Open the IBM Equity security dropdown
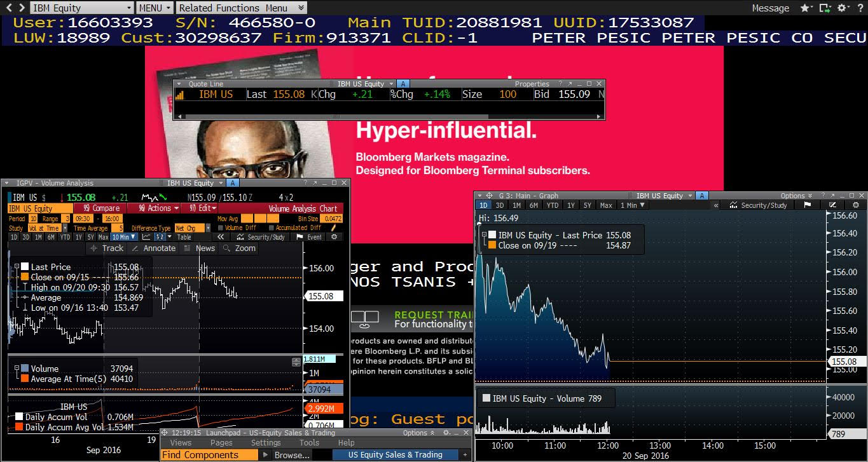 [81, 8]
